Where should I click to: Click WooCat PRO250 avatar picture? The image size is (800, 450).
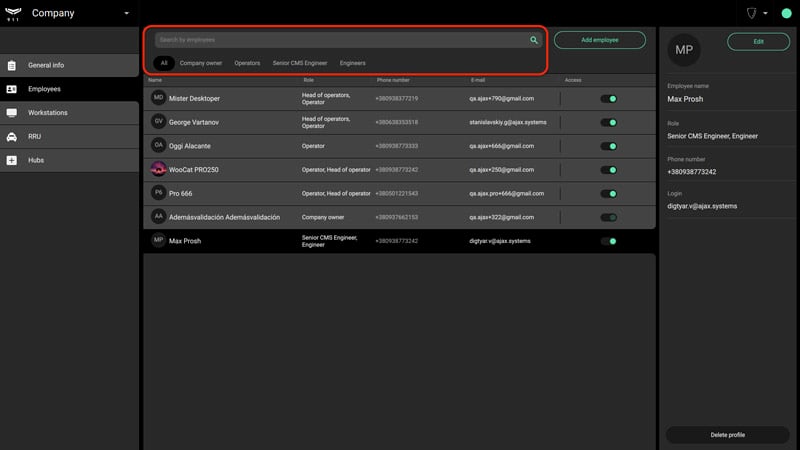tap(159, 169)
